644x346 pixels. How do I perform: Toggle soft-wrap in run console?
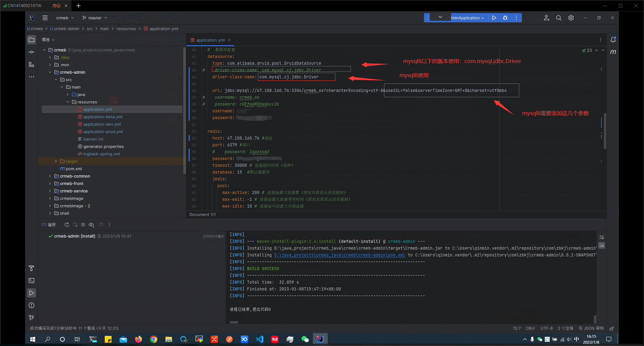(x=602, y=237)
